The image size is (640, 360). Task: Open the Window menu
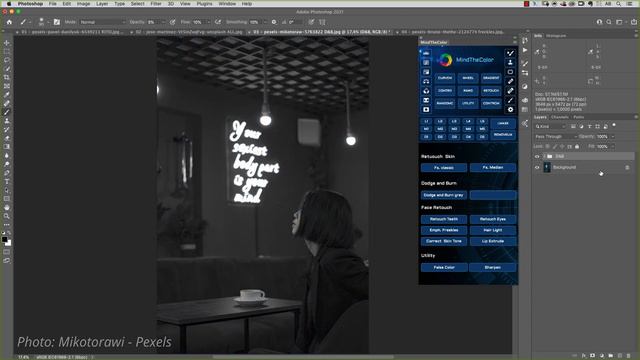(227, 4)
